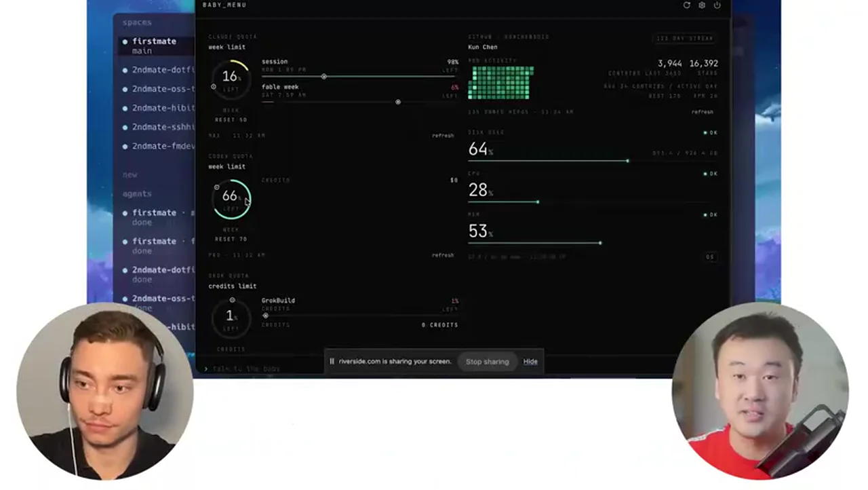Click the pause icon in the riverside.com sharing bar
Viewport: 868px width, 490px height.
click(x=332, y=361)
